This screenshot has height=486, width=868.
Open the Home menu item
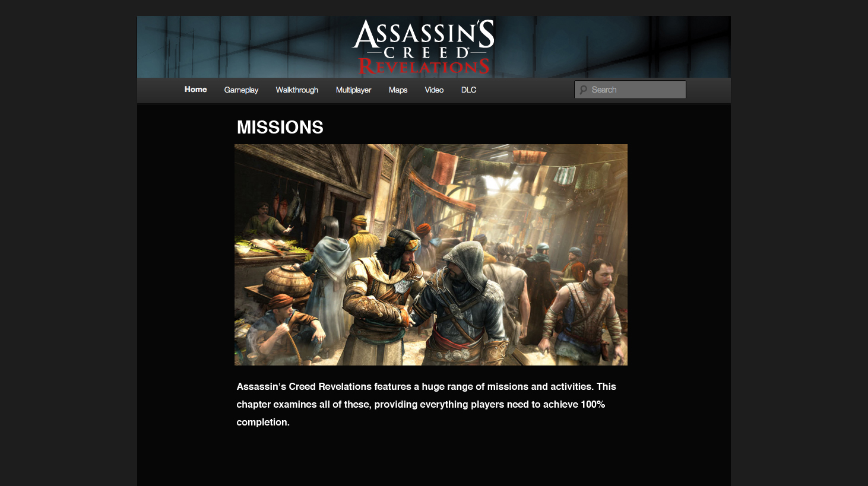(195, 90)
